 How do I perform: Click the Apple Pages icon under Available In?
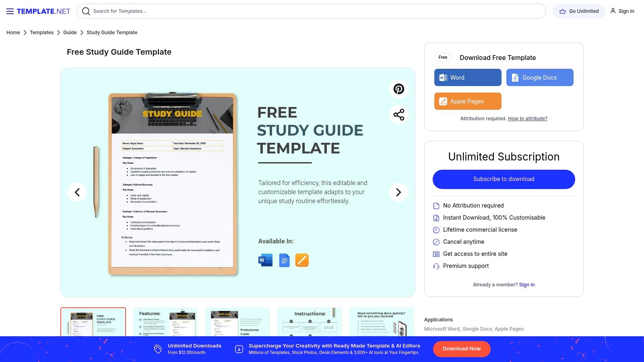point(302,260)
